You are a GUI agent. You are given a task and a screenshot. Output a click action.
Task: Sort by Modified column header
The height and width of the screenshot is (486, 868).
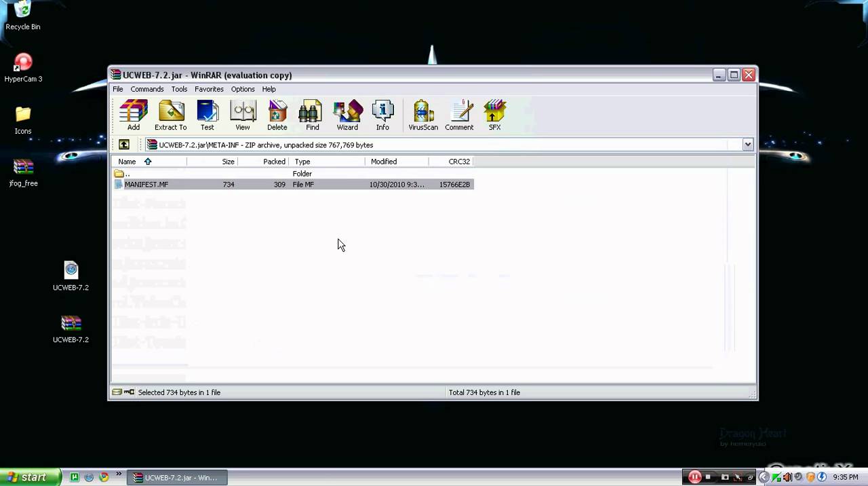coord(397,162)
